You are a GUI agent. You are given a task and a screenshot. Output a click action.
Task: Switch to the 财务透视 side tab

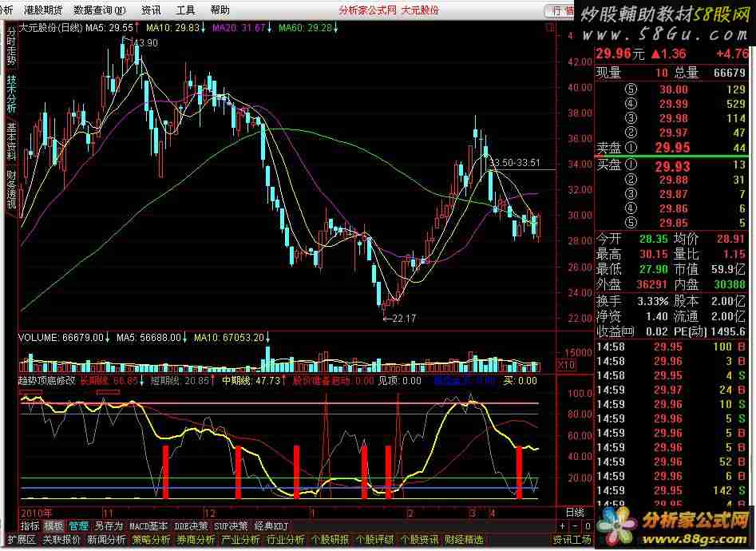tap(11, 188)
